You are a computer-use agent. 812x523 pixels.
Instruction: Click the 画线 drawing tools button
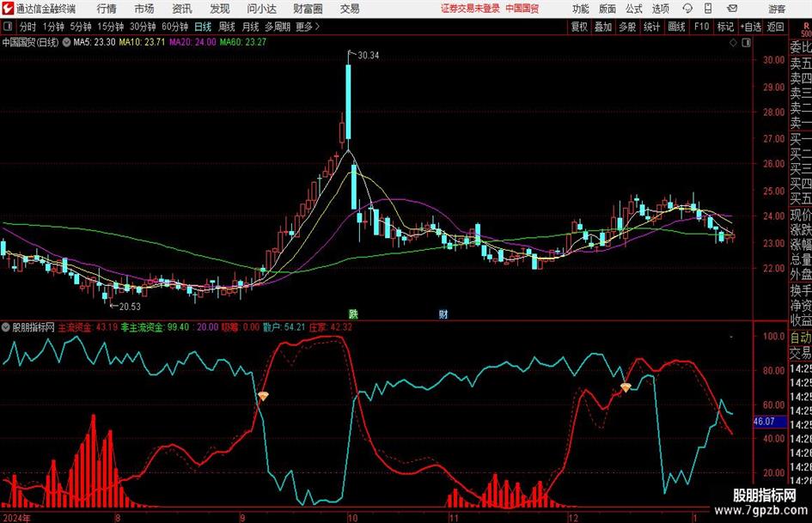coord(676,27)
